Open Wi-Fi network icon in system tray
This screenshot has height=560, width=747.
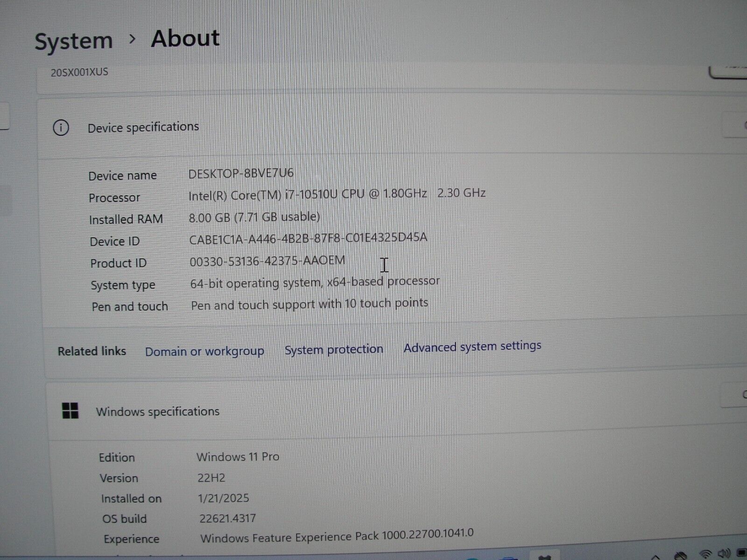tap(707, 554)
